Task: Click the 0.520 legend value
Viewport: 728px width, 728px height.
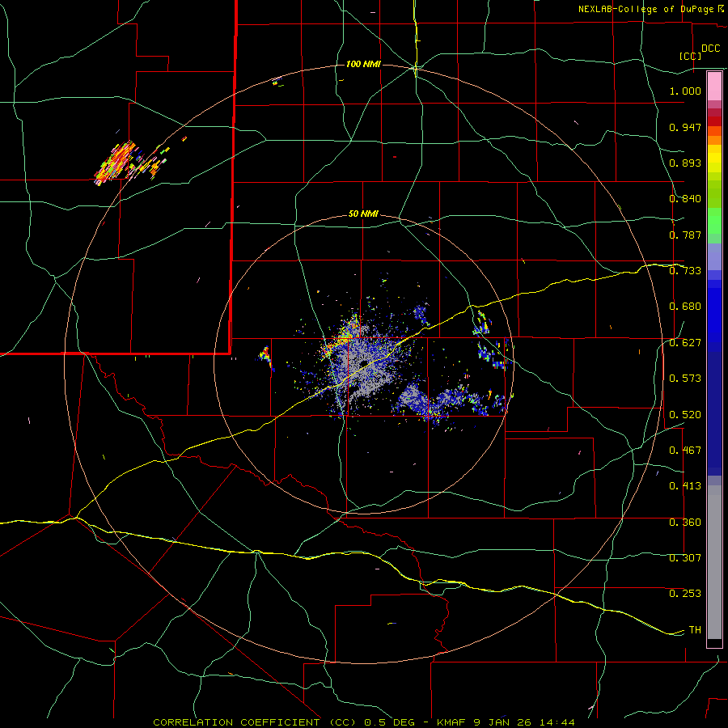Action: (x=685, y=415)
